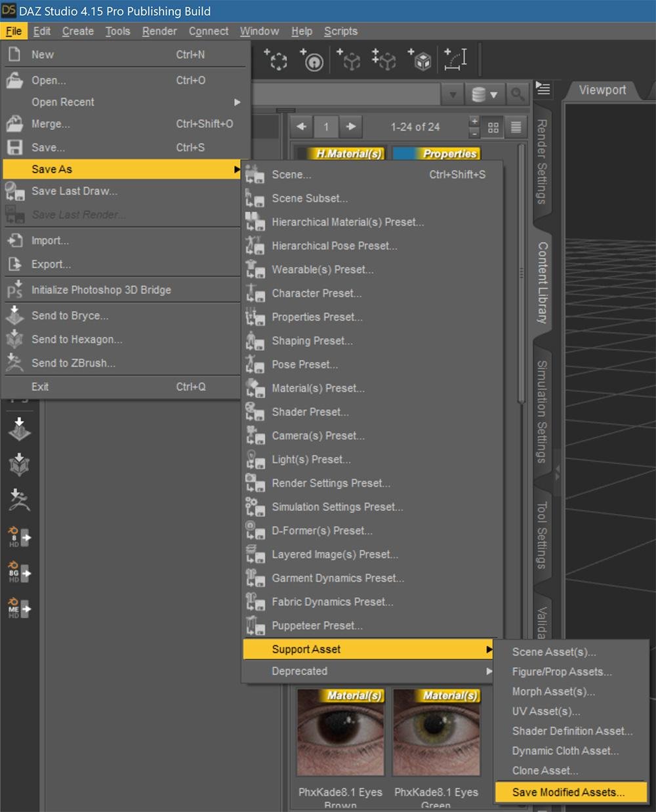
Task: Open the Create menu
Action: point(78,31)
